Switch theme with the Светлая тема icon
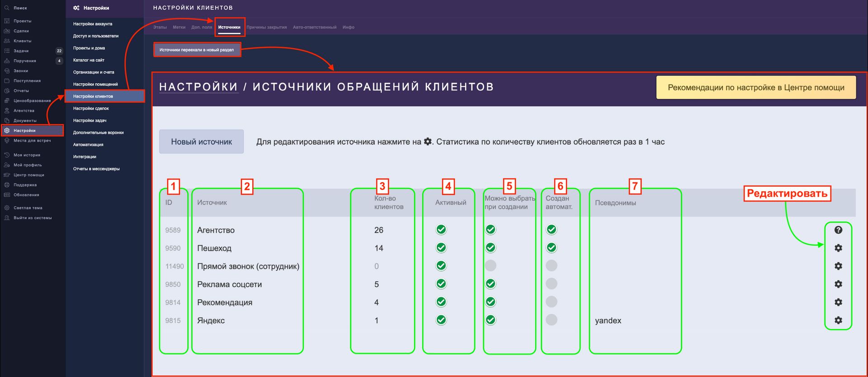This screenshot has height=377, width=868. tap(7, 207)
